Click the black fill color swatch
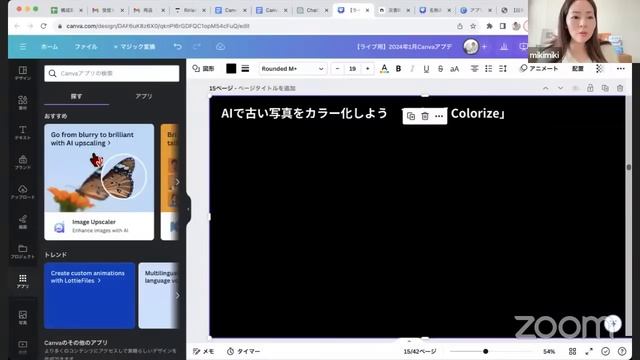This screenshot has width=640, height=360. (x=231, y=69)
